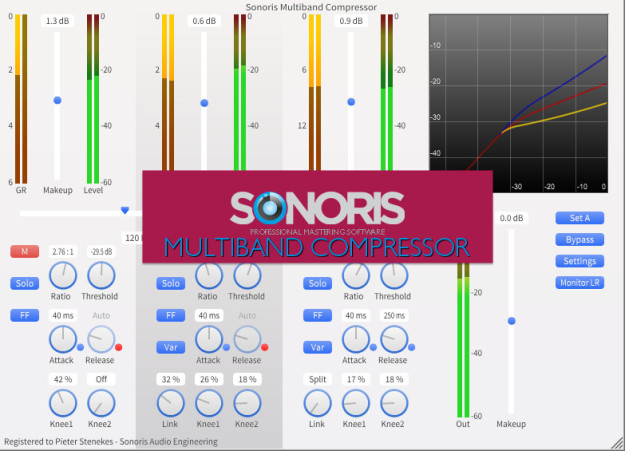Click the right band Knee2 knob

point(394,403)
